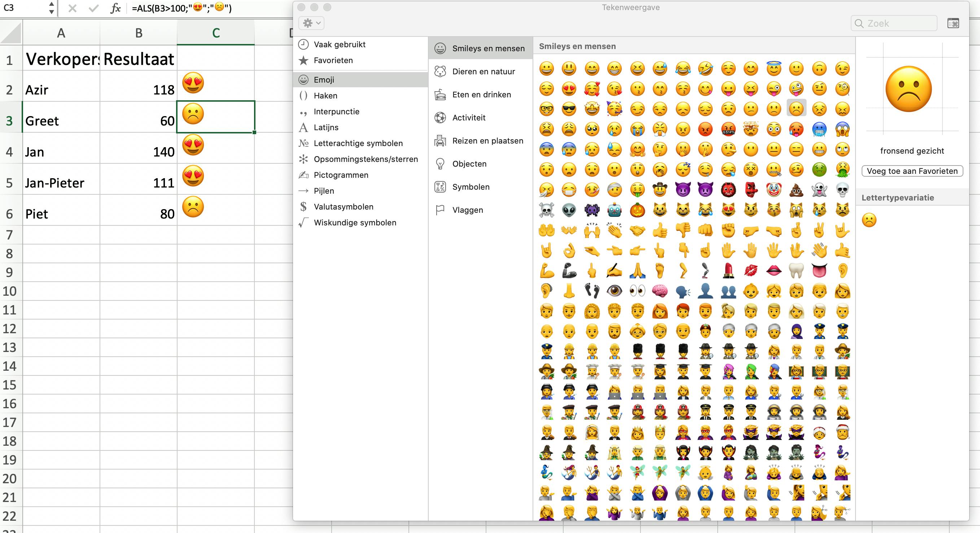Select the ghost emoji in the grid
The width and height of the screenshot is (980, 533).
pyautogui.click(x=819, y=190)
